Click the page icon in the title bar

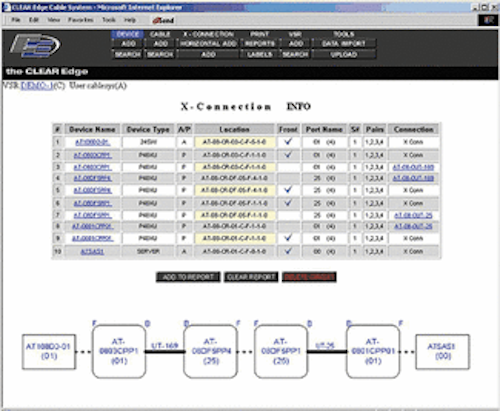(7, 7)
